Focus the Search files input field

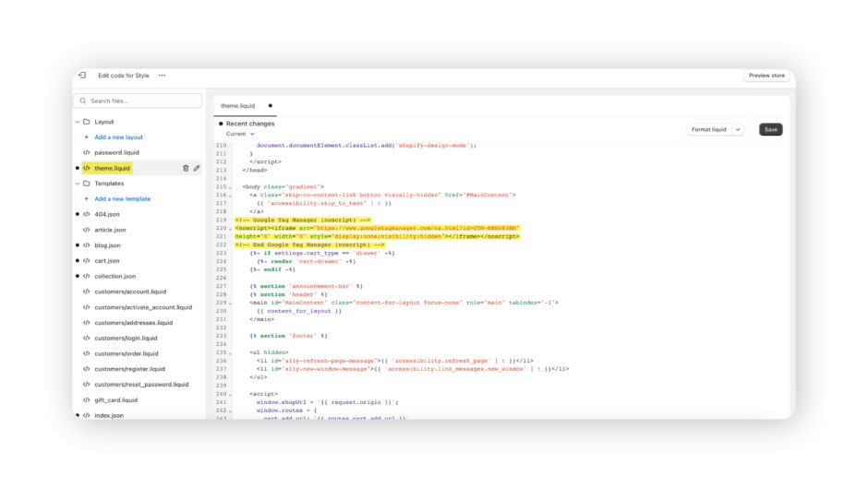click(138, 101)
